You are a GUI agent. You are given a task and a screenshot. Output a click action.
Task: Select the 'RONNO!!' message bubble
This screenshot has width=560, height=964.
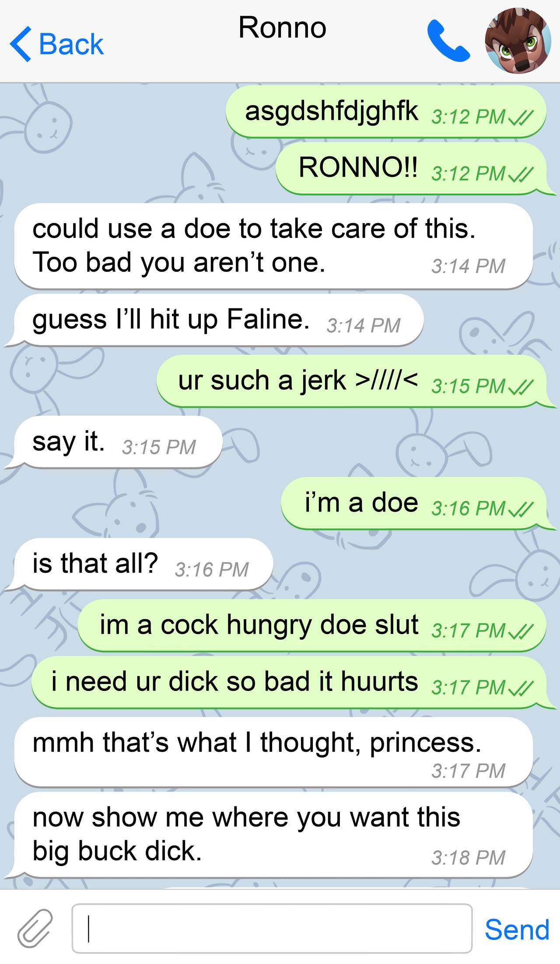pyautogui.click(x=412, y=168)
